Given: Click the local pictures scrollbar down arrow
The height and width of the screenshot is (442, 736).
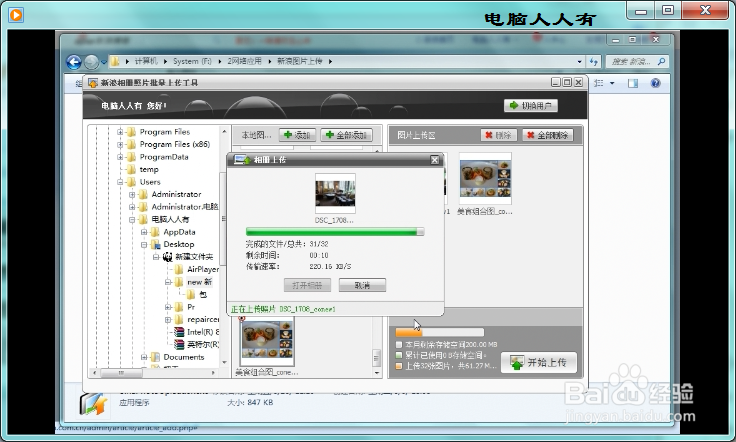Looking at the screenshot, I should (x=376, y=373).
